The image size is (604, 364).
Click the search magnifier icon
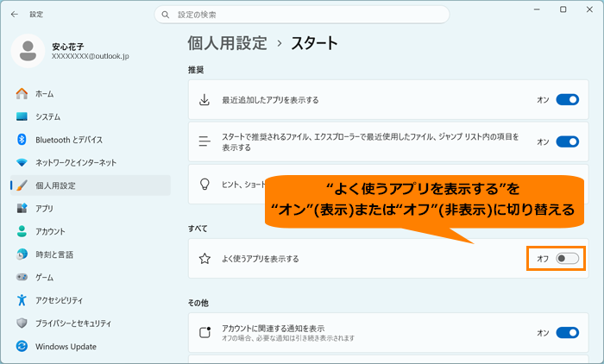166,15
